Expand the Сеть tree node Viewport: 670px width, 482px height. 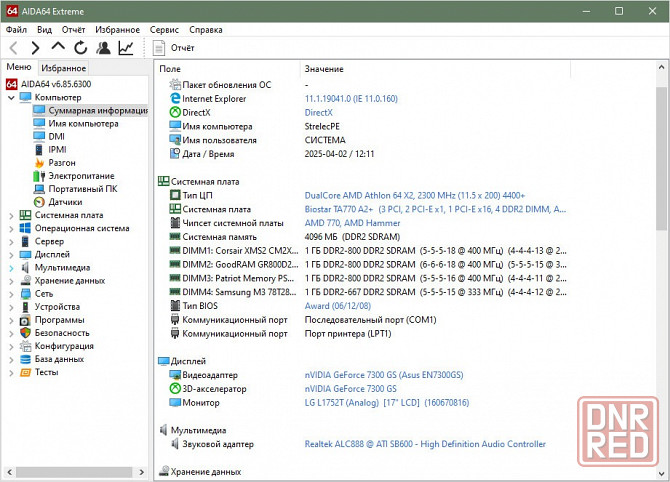[12, 294]
